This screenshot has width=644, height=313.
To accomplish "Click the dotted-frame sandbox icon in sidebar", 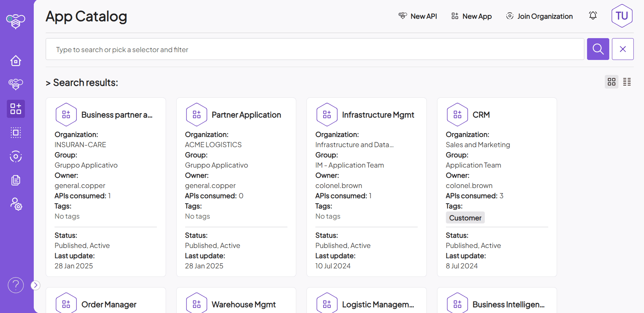I will (16, 132).
